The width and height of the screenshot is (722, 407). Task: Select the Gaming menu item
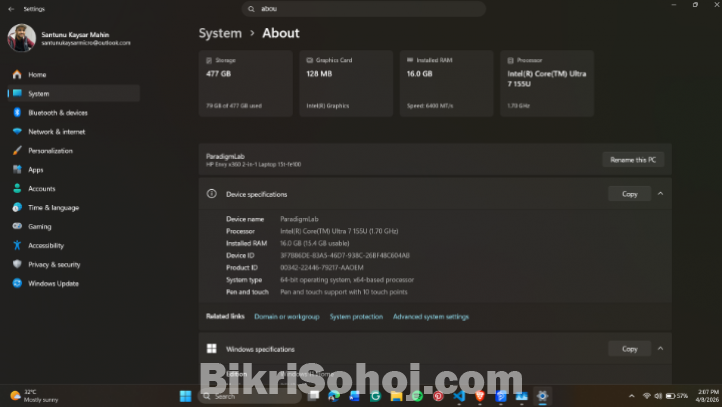point(40,226)
